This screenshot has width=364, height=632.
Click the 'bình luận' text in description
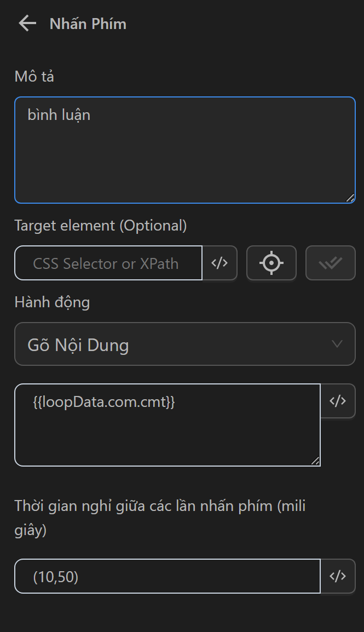(59, 115)
